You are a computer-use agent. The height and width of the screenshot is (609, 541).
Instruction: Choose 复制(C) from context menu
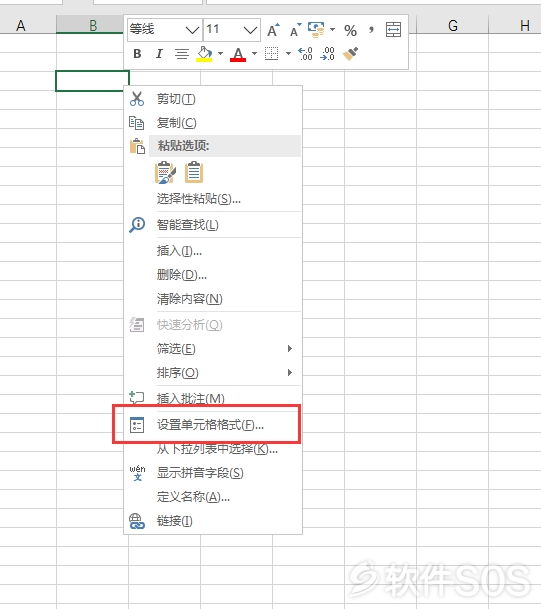point(213,123)
